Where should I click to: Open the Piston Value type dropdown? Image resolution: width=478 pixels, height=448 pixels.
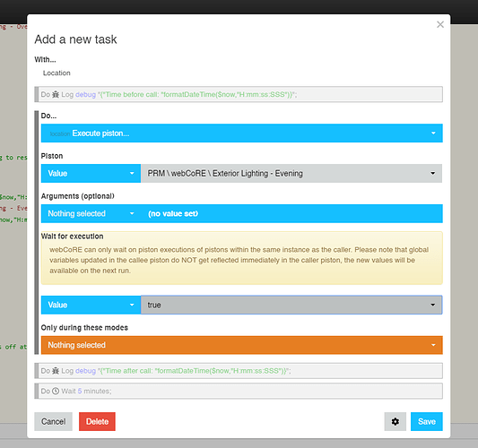[x=91, y=173]
